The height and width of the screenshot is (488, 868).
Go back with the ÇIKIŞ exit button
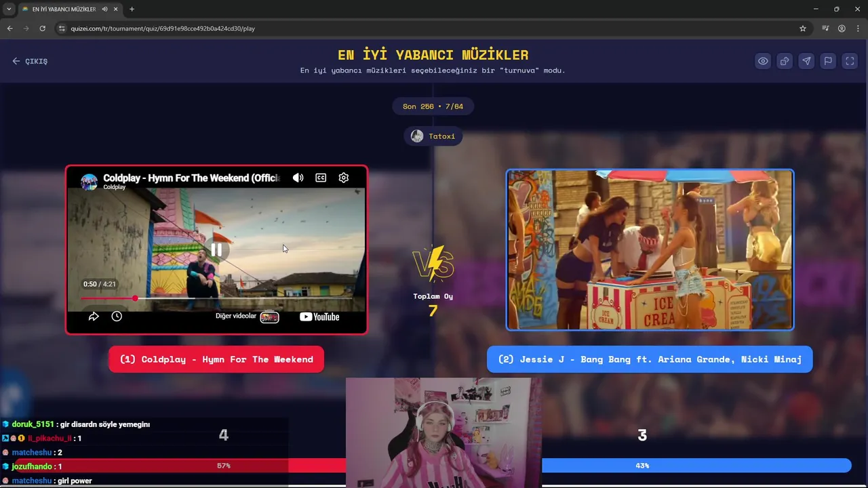click(x=30, y=61)
